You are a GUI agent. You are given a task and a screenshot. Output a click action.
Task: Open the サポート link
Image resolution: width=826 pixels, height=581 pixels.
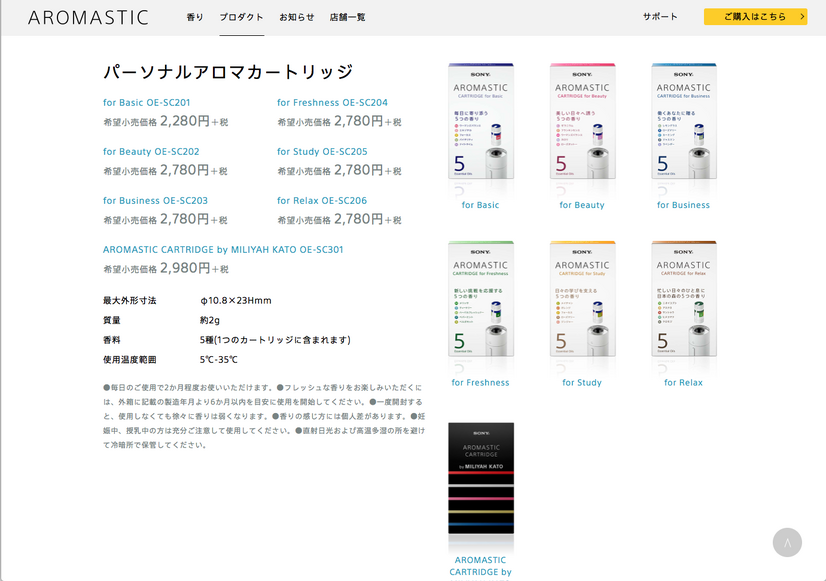[x=660, y=17]
